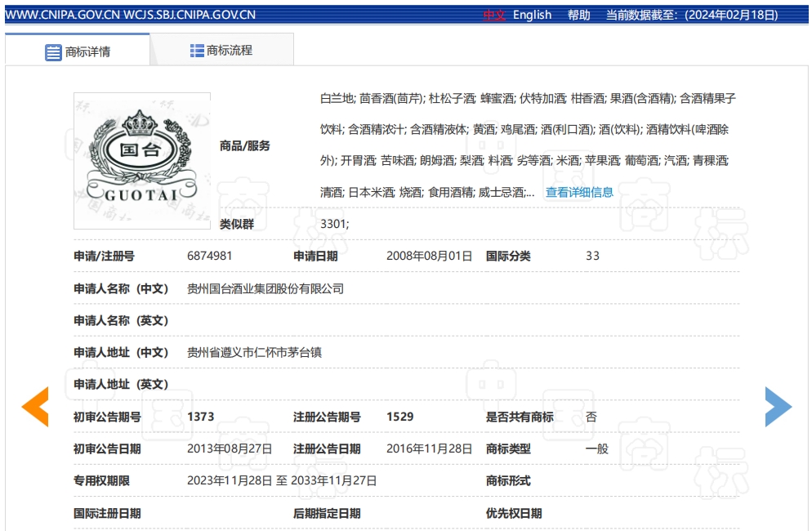Select the 商标详情 tab label
Image resolution: width=812 pixels, height=531 pixels.
(87, 52)
